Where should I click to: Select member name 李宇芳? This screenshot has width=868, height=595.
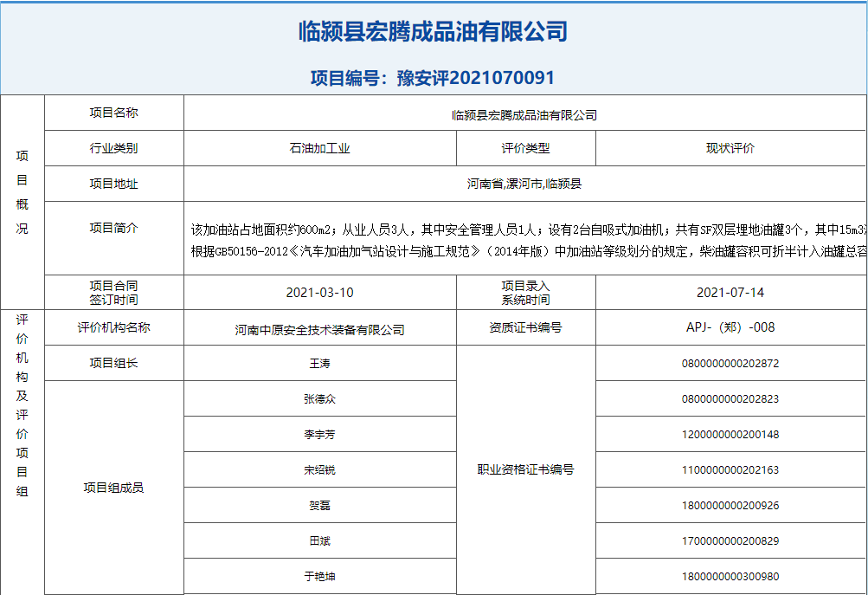pyautogui.click(x=319, y=434)
